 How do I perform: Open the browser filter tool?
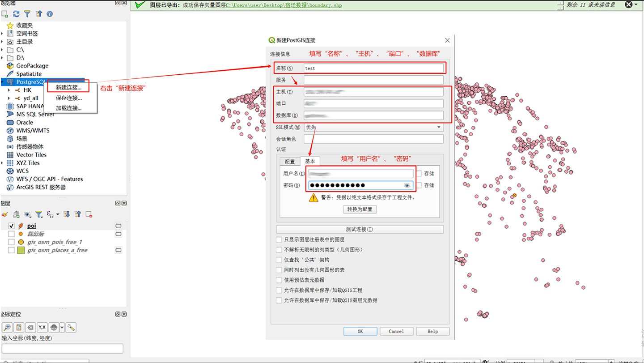click(28, 14)
